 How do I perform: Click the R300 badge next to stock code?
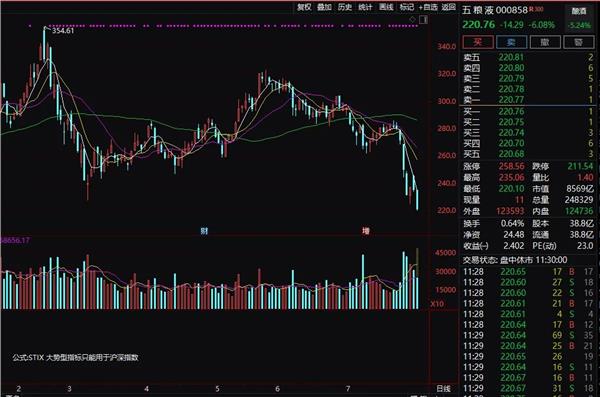[x=536, y=9]
